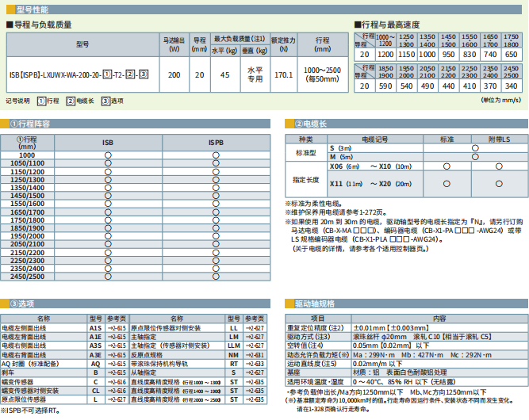Click the 蠕变传感器对侧安装 option name
The image size is (529, 420).
tap(30, 391)
